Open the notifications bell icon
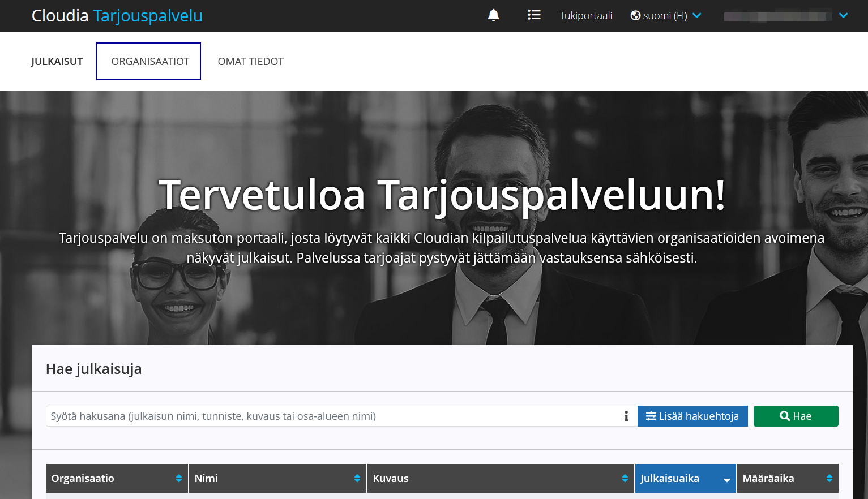This screenshot has height=499, width=868. click(x=493, y=15)
